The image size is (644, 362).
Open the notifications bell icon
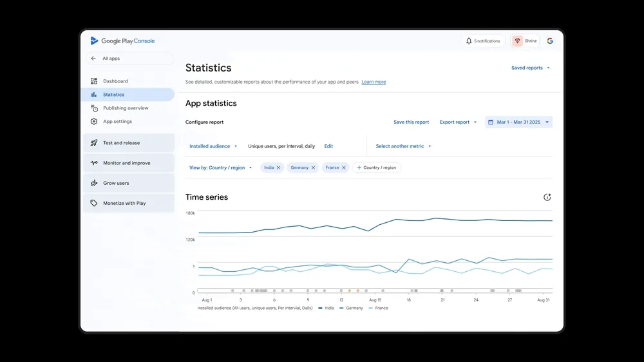pos(469,41)
